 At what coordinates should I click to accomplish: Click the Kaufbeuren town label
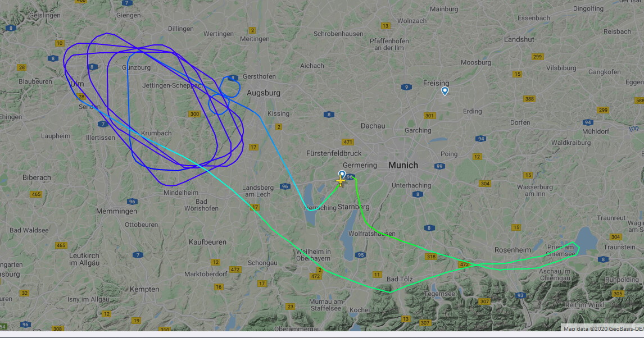click(207, 242)
